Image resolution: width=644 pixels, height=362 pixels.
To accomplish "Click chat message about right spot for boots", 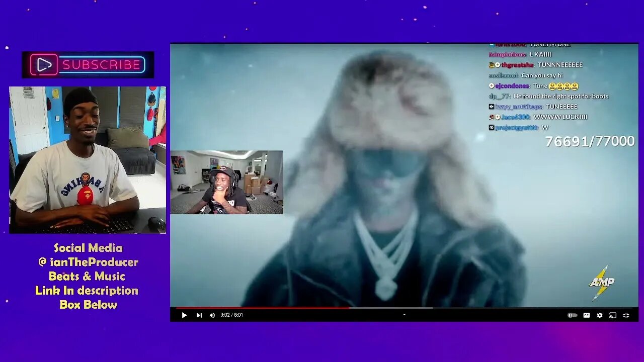I will [561, 96].
